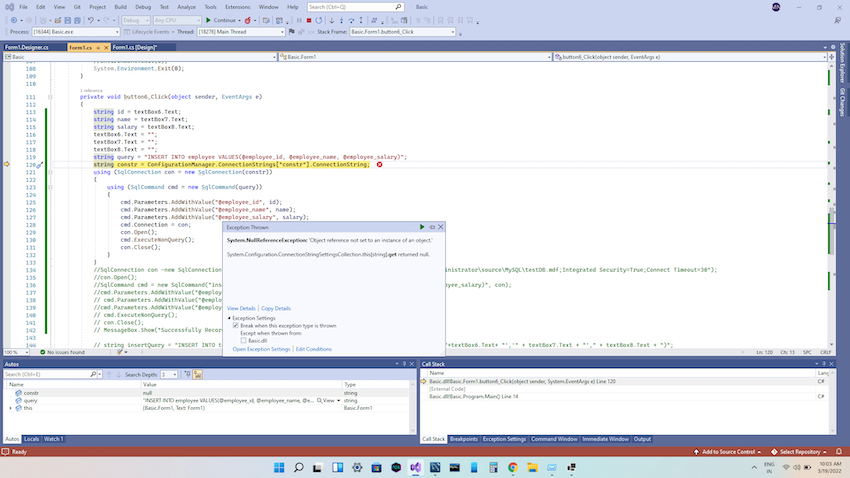
Task: Click the Save All icon
Action: coord(78,20)
